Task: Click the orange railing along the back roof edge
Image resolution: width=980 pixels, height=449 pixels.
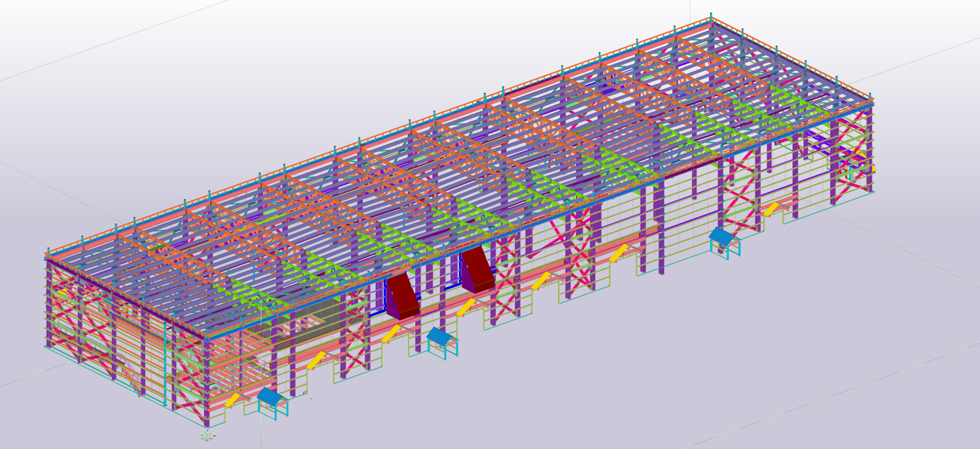Action: [x=378, y=136]
